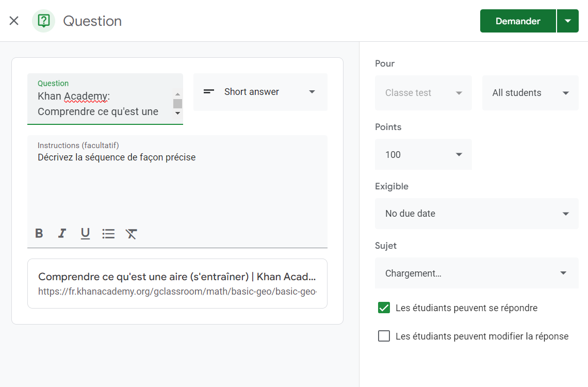
Task: Open the Sujet dropdown showing Chargement…
Action: [477, 273]
